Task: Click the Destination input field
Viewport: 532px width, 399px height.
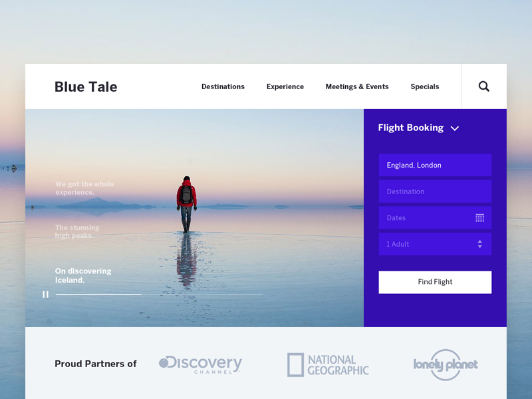Action: 435,192
